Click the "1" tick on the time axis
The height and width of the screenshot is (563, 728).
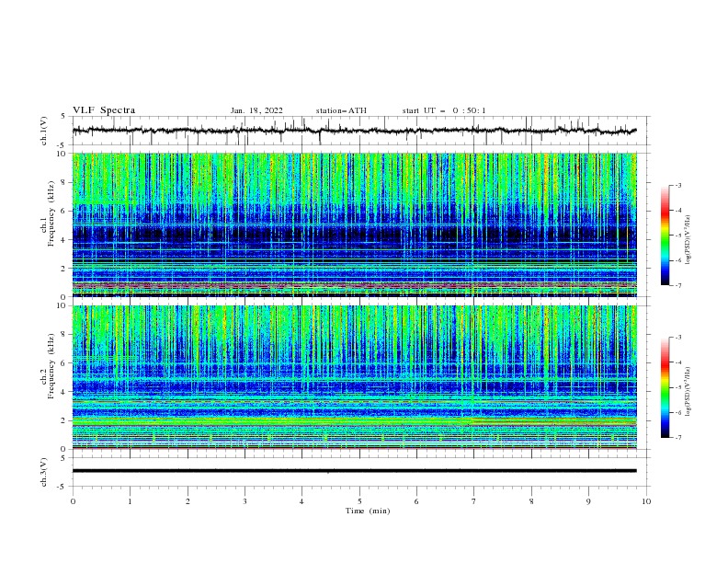[130, 501]
